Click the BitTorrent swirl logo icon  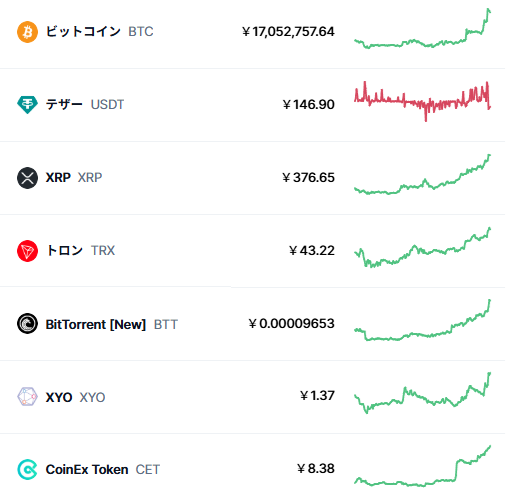27,324
